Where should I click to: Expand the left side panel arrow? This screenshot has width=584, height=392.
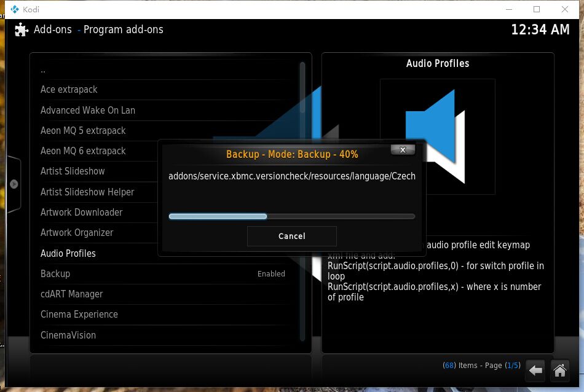click(x=14, y=184)
